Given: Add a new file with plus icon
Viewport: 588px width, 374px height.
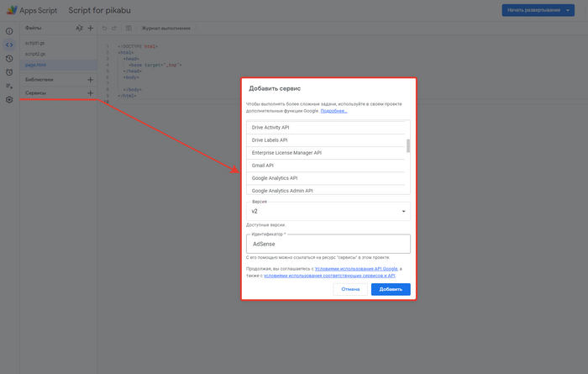Looking at the screenshot, I should tap(91, 28).
